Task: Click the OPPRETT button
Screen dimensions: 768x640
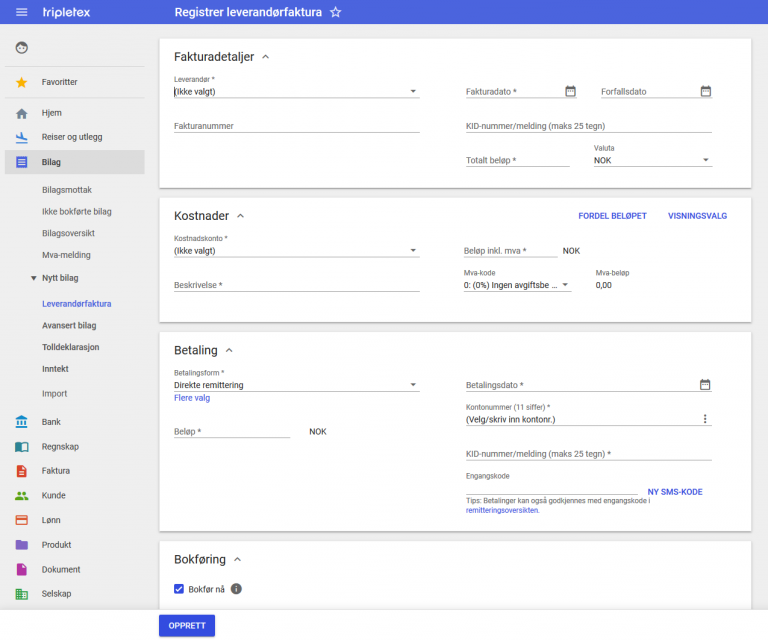Action: [186, 625]
